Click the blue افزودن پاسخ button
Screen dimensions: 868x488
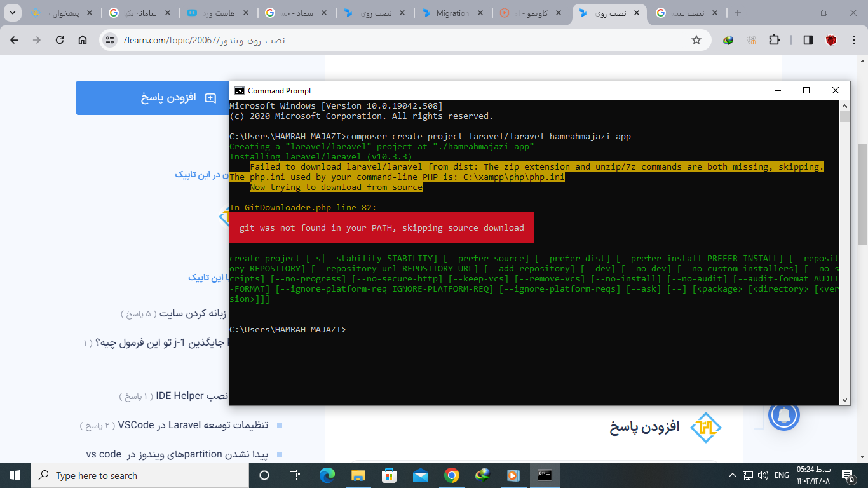click(152, 98)
